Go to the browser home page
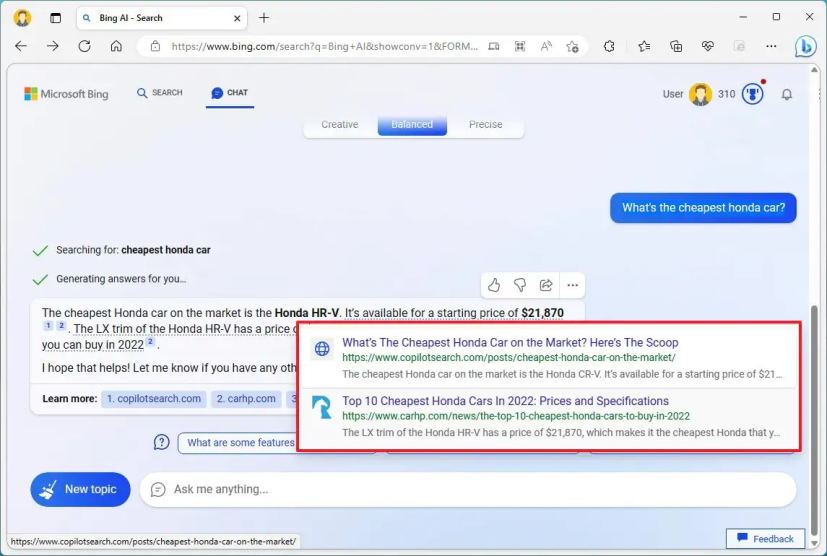 [x=116, y=46]
